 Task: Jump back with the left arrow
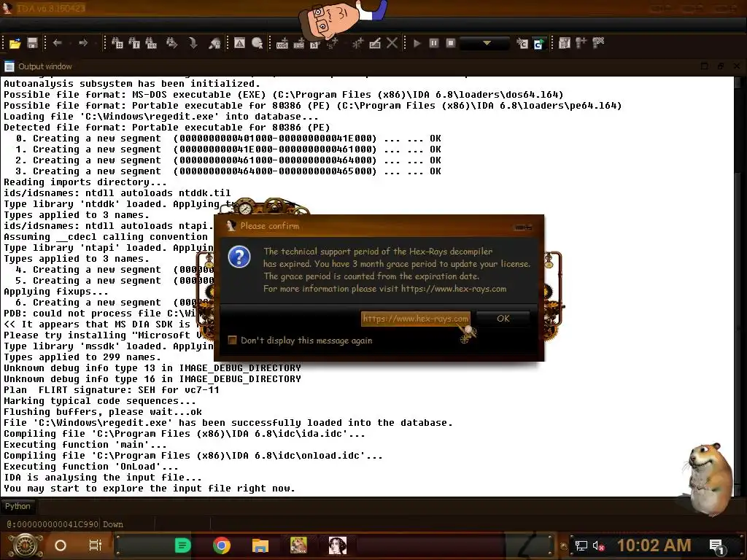point(58,43)
